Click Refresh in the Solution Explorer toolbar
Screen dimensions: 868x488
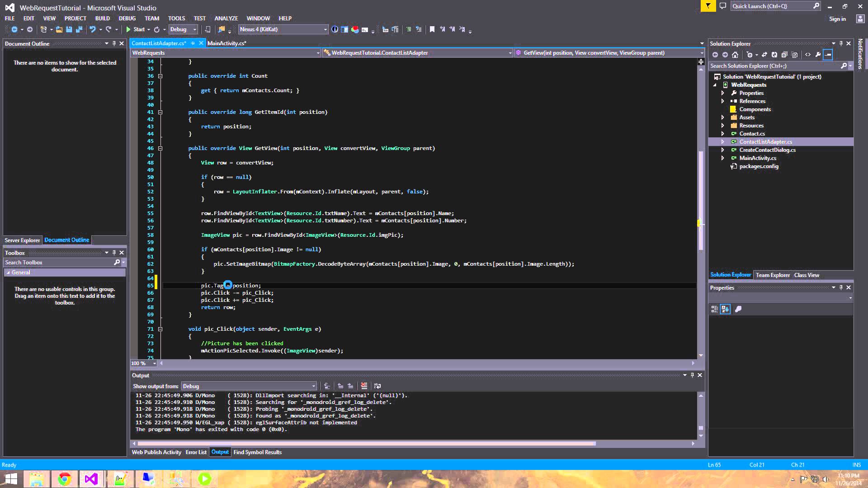point(774,55)
